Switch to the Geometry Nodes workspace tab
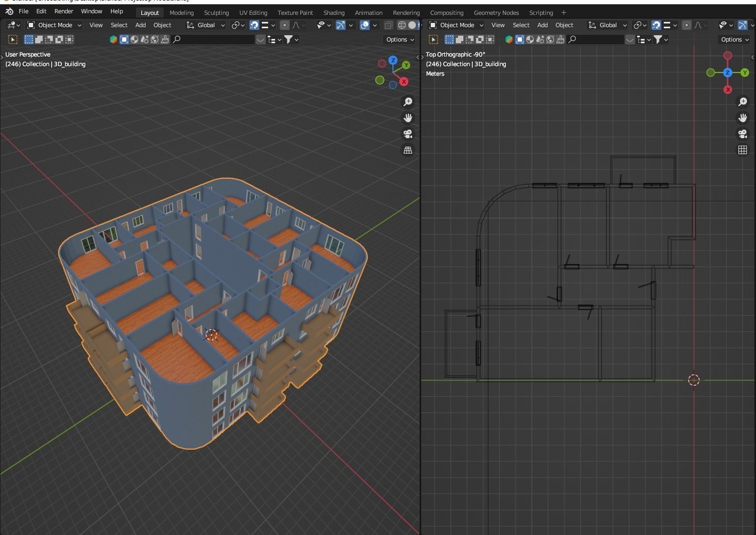The image size is (756, 535). pos(496,13)
